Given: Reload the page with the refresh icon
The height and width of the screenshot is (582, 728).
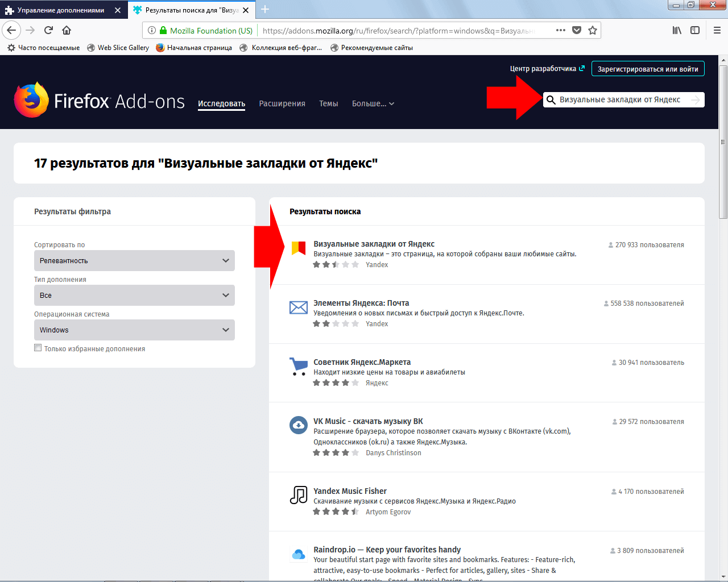Looking at the screenshot, I should 49,30.
